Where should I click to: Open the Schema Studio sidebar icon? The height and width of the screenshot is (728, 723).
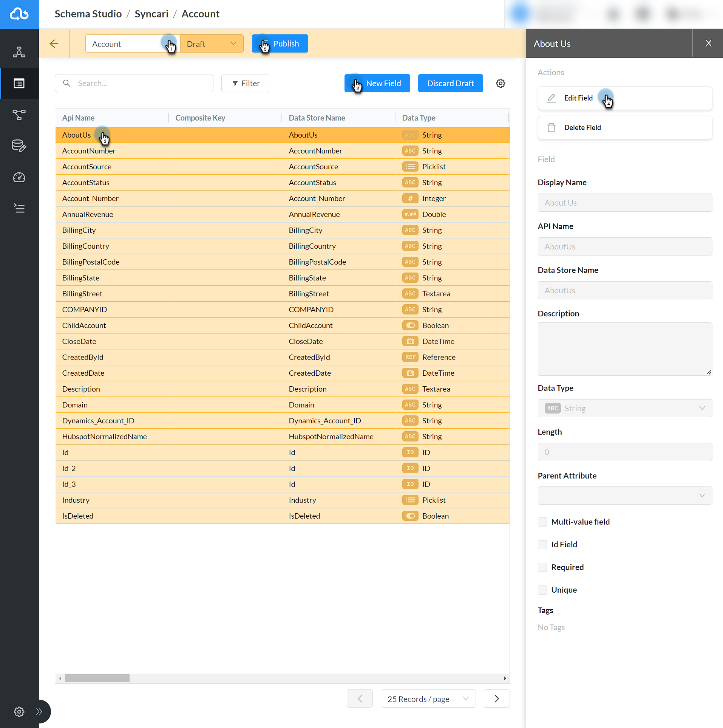(19, 83)
